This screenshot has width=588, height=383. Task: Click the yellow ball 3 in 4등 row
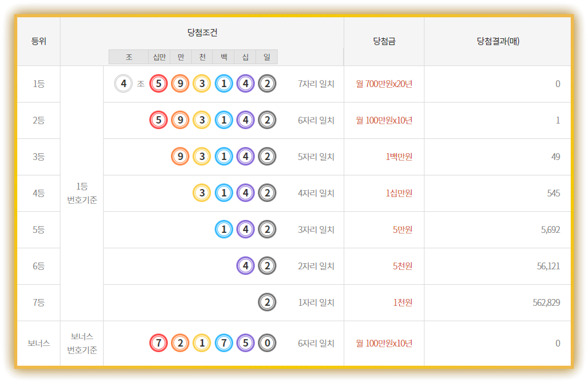coord(202,193)
